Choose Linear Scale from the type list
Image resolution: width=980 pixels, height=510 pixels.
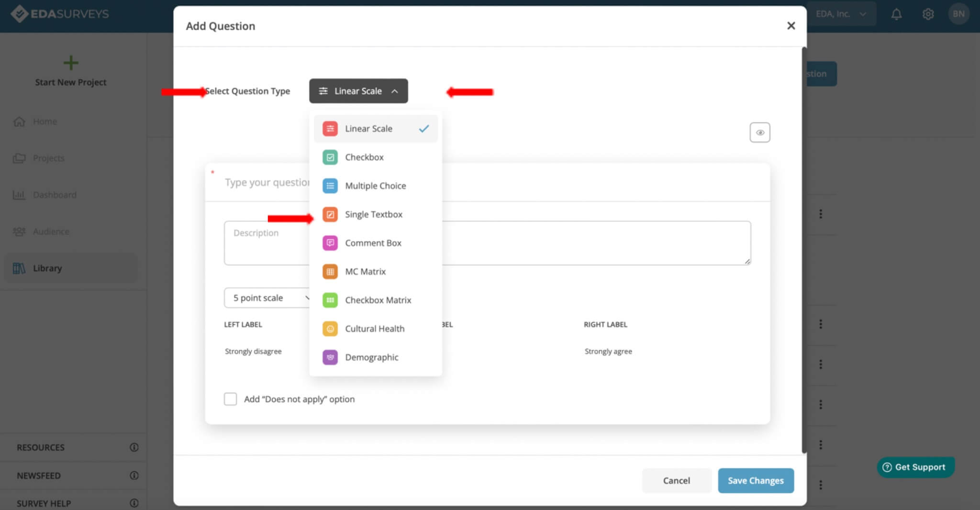376,129
